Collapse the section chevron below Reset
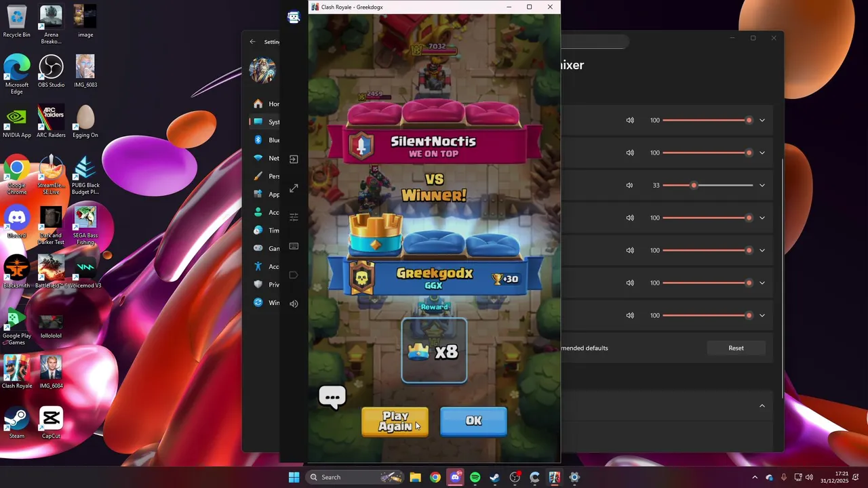 pos(762,406)
